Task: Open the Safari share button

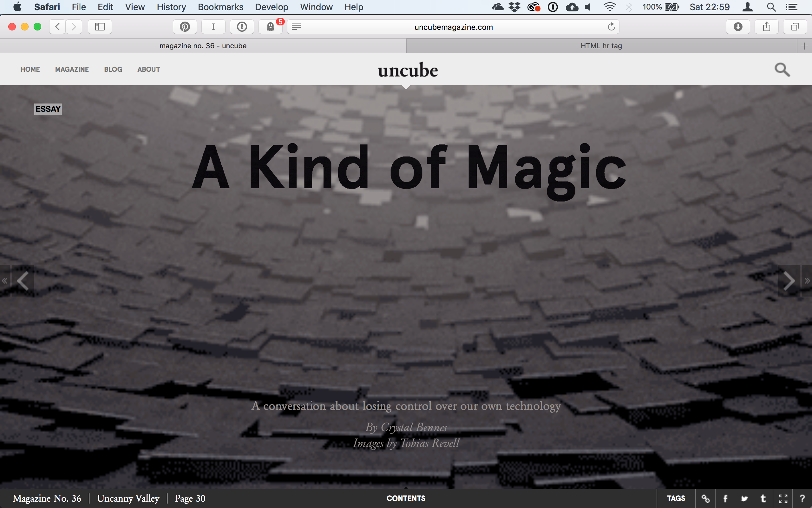Action: [x=766, y=27]
